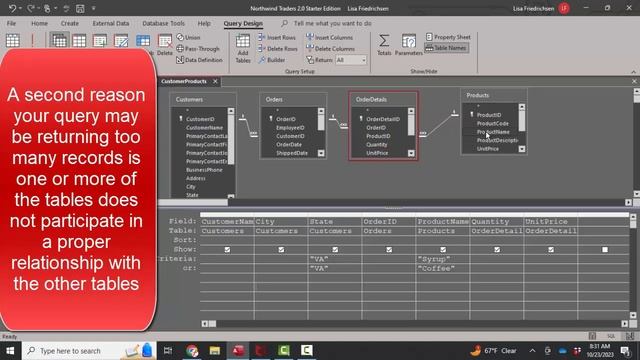Toggle Table Names row visibility
The width and height of the screenshot is (640, 360).
[x=446, y=48]
